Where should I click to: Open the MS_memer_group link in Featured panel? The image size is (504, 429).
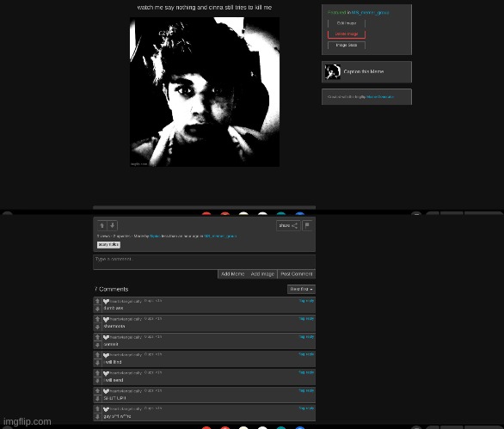point(371,13)
